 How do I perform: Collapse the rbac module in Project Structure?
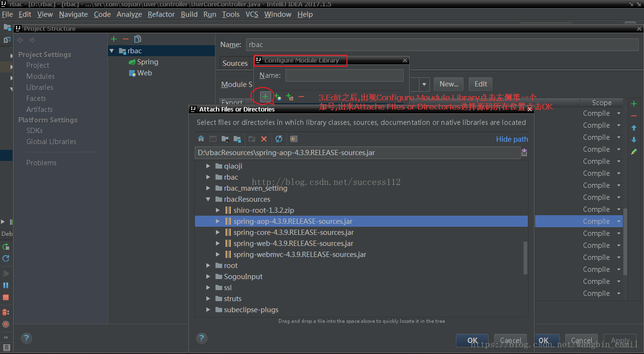click(x=112, y=51)
